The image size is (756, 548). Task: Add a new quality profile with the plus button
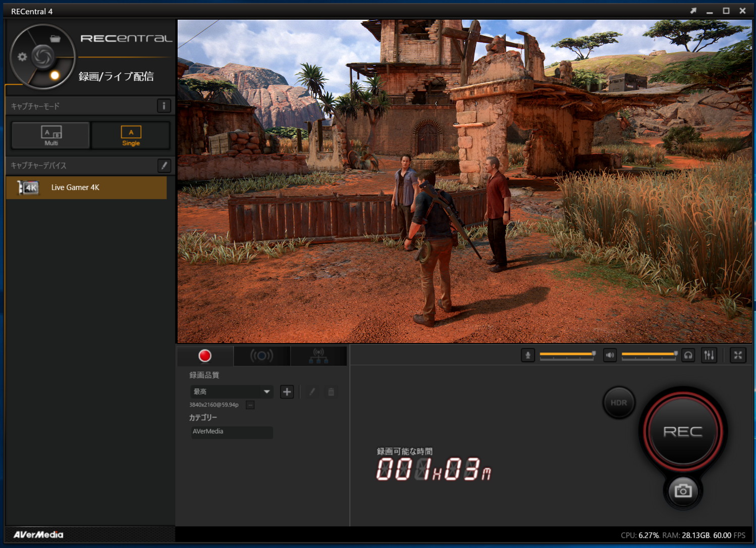(287, 391)
